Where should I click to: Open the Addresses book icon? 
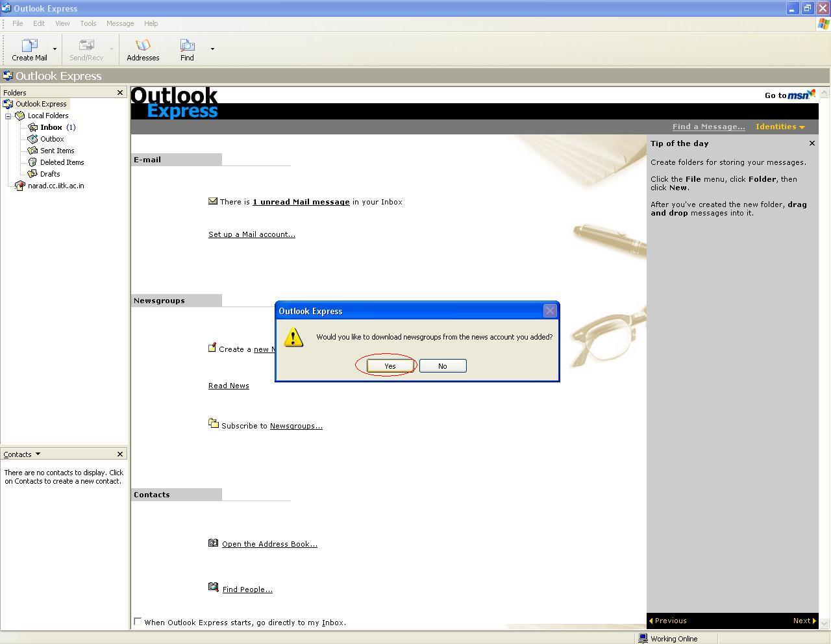(143, 45)
